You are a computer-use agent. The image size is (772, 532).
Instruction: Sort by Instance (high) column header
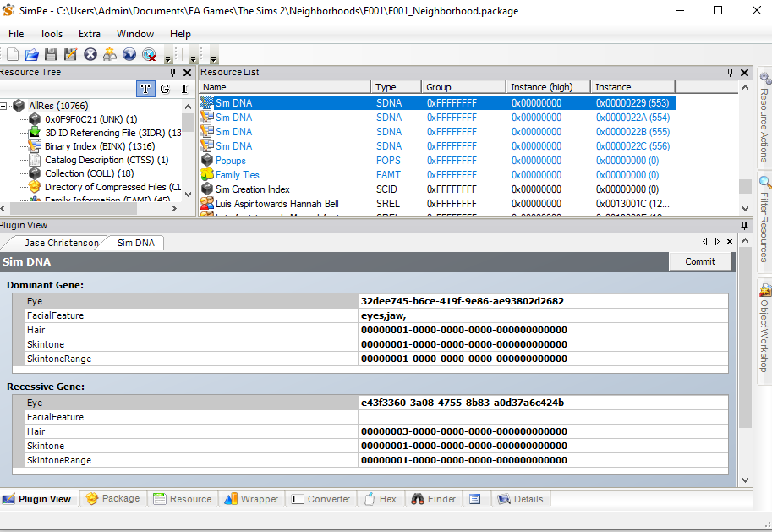click(x=548, y=87)
